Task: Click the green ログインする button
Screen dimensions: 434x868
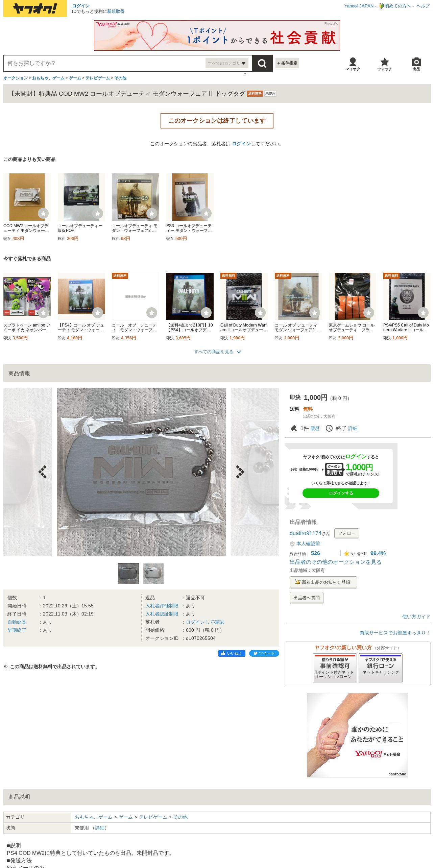Action: click(341, 493)
